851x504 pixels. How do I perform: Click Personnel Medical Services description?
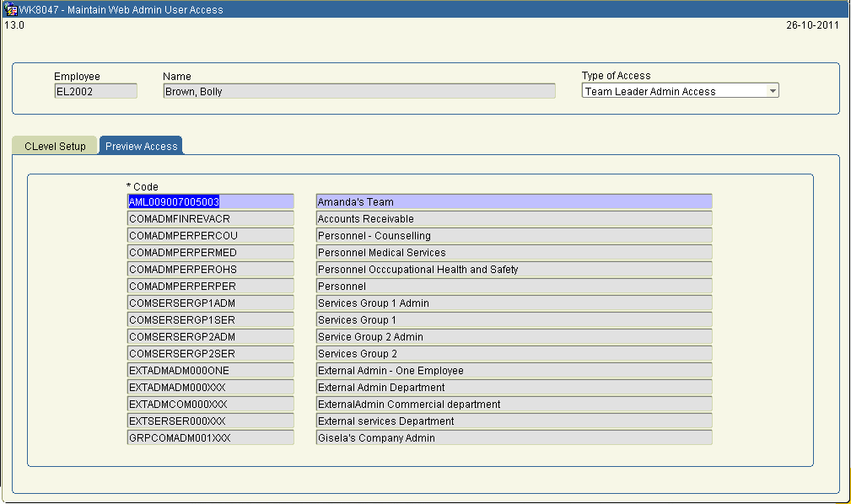[514, 253]
